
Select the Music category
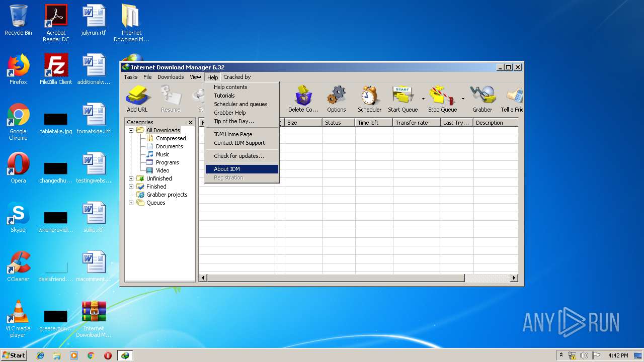coord(163,154)
